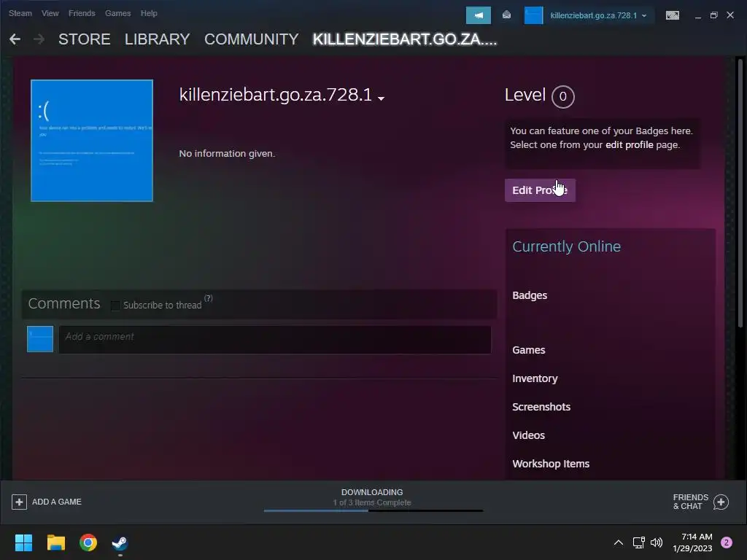Open the Friends & Chat plus icon
The height and width of the screenshot is (560, 747).
(x=721, y=502)
